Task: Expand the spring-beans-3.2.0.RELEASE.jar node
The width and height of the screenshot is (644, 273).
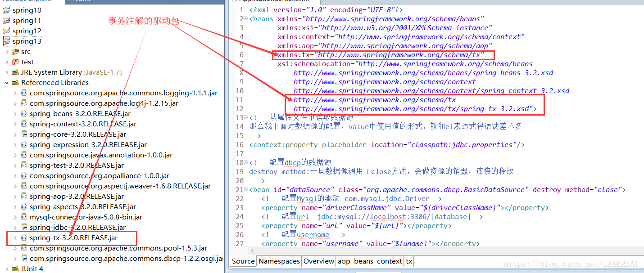Action: pyautogui.click(x=15, y=114)
